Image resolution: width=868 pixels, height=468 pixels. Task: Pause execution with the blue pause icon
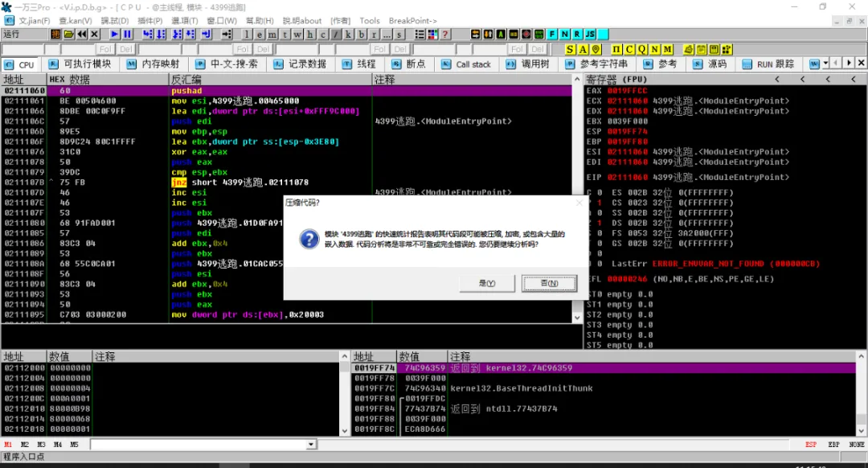tap(127, 34)
